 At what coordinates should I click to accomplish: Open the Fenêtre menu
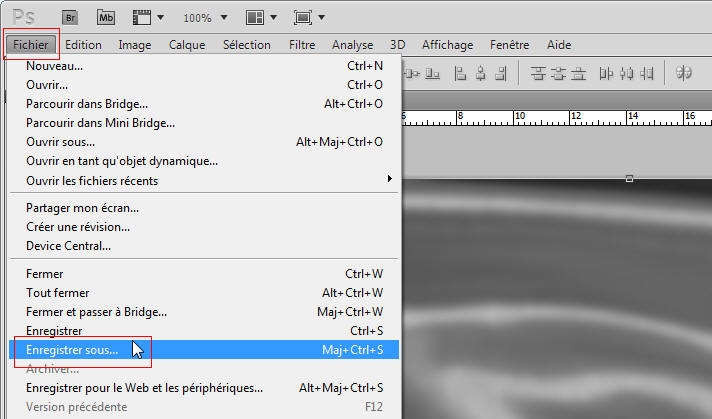pyautogui.click(x=509, y=45)
